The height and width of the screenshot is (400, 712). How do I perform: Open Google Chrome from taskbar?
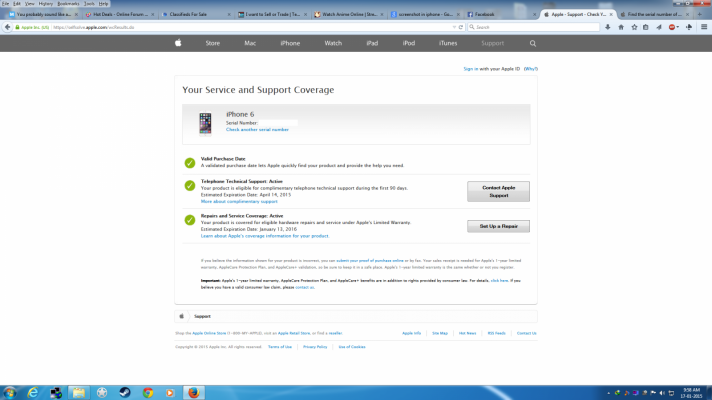pos(148,393)
